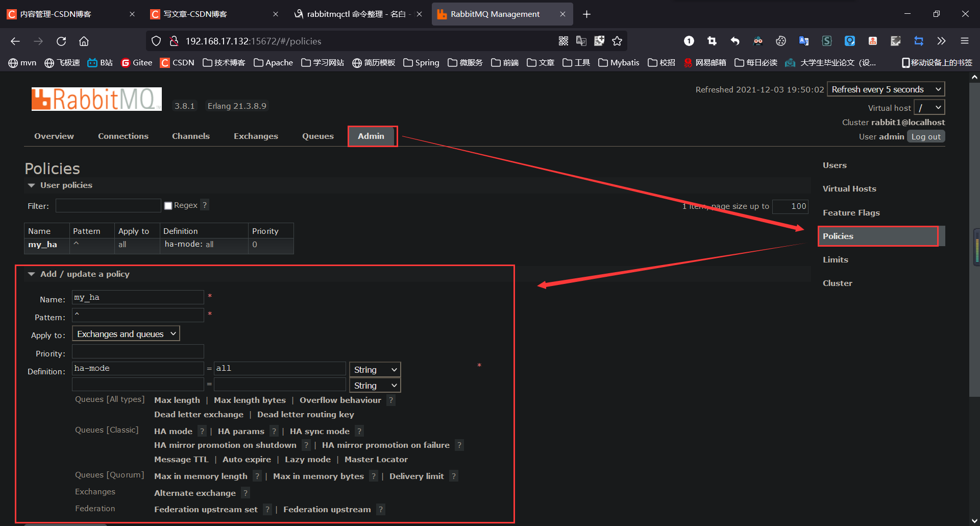
Task: Open the Users admin section
Action: click(x=835, y=165)
